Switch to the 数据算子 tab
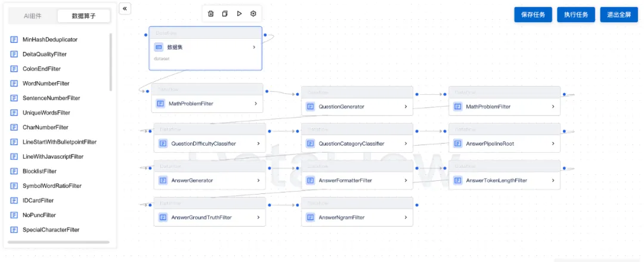 click(x=84, y=16)
